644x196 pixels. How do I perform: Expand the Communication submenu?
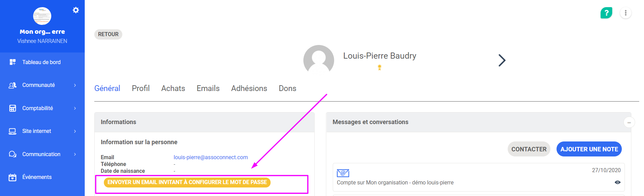point(75,154)
